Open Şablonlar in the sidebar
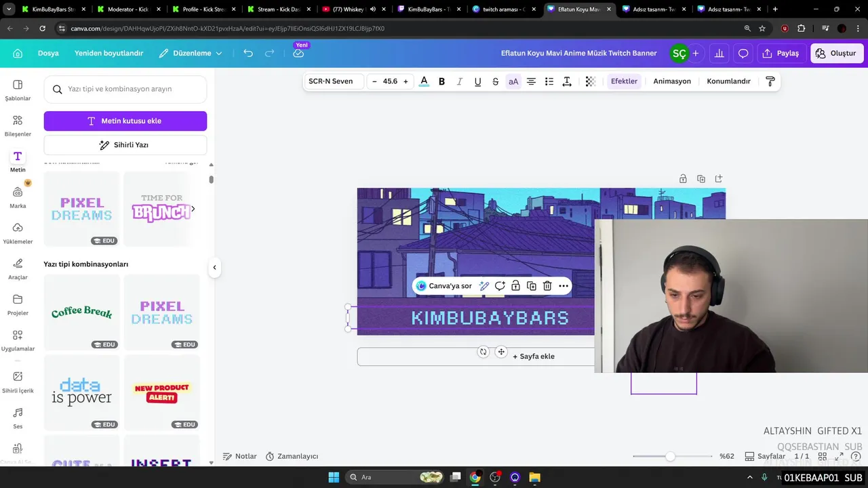This screenshot has height=488, width=868. click(18, 90)
